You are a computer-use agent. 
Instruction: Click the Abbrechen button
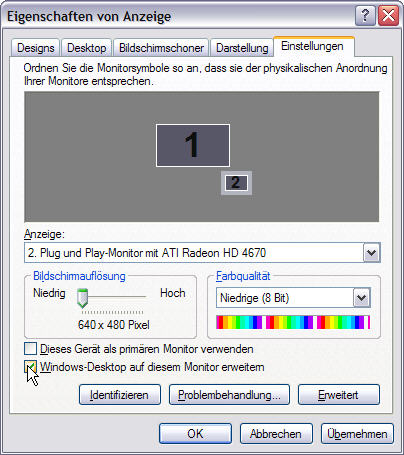point(276,434)
